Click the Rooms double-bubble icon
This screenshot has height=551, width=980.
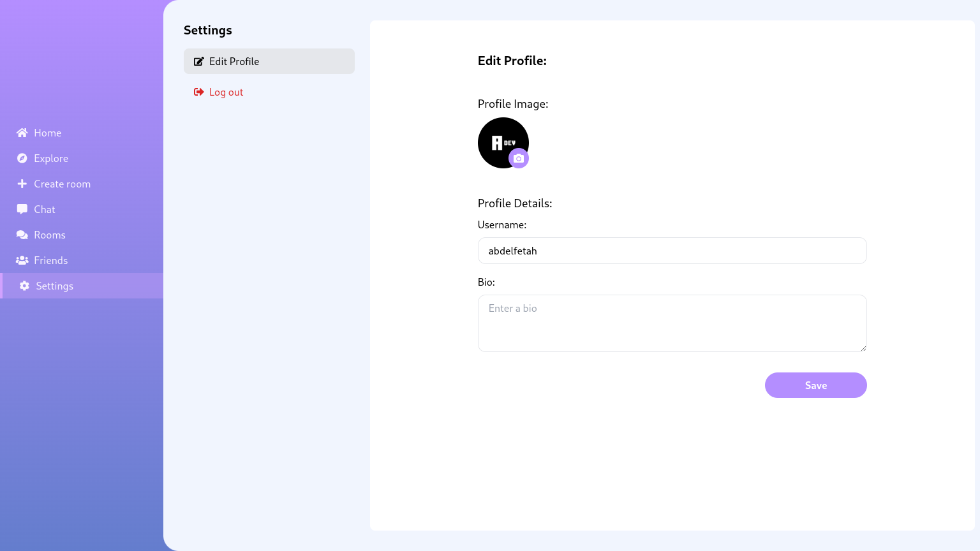[22, 235]
